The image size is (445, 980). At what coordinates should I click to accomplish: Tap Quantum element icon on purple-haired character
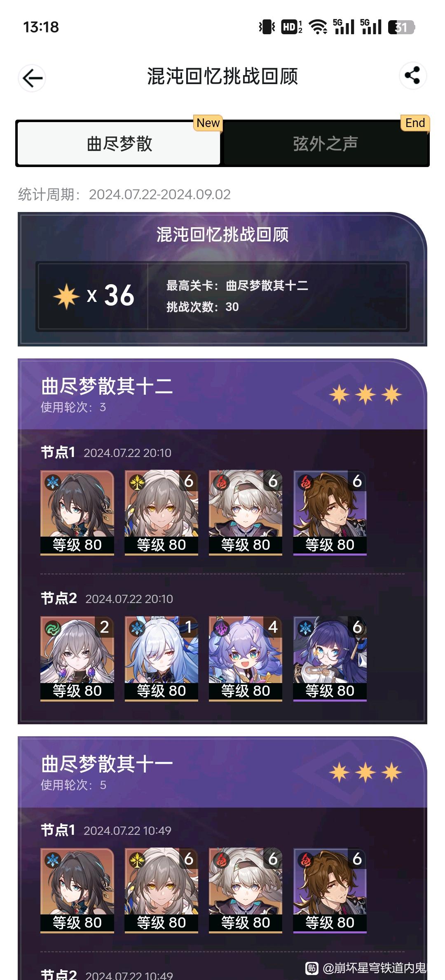click(x=222, y=628)
